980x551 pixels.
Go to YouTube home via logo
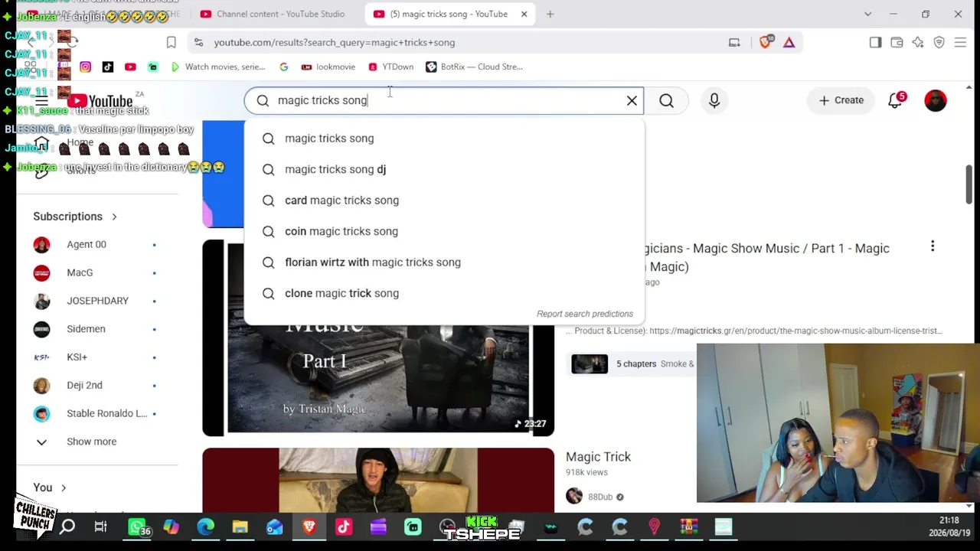(x=100, y=100)
